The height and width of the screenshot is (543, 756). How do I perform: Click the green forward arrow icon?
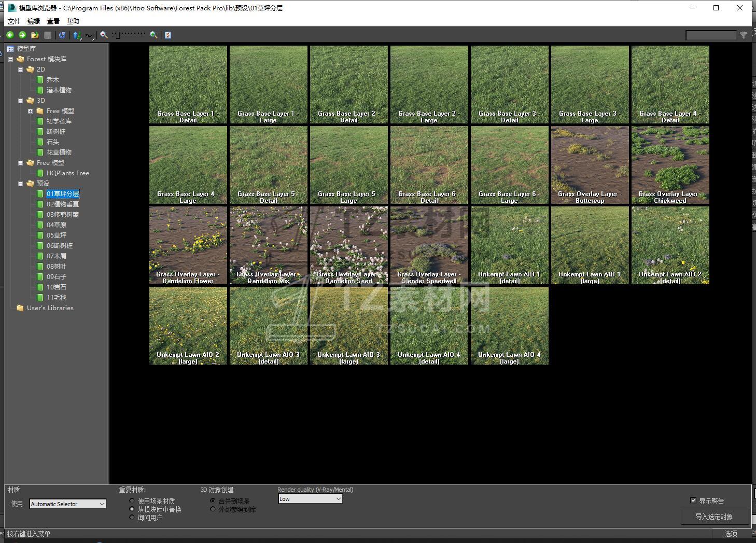(x=22, y=35)
